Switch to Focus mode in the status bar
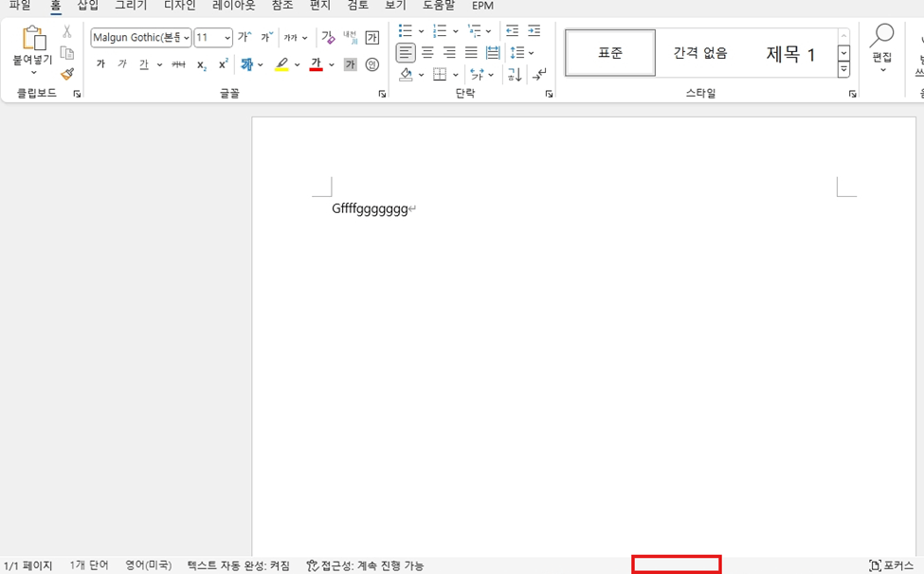 (x=892, y=565)
